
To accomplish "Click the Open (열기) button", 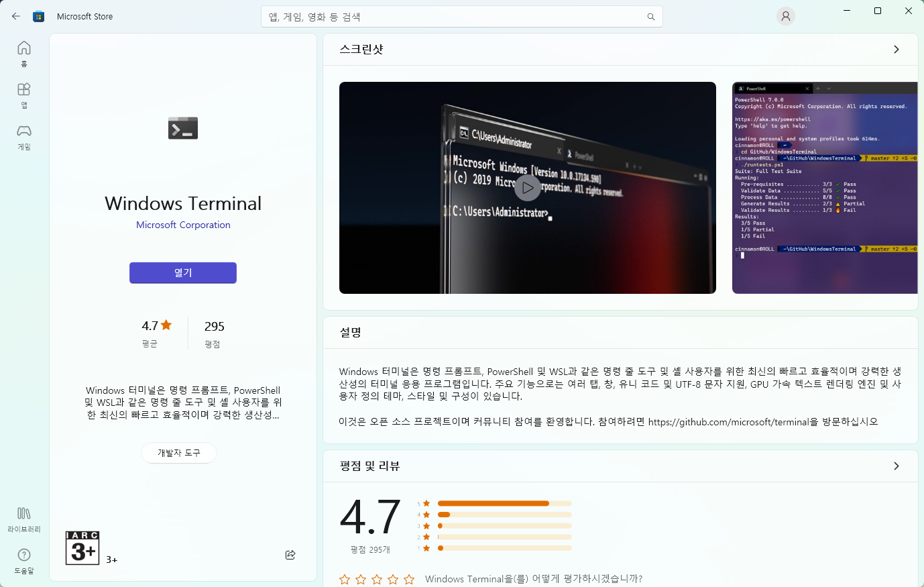I will tap(183, 272).
